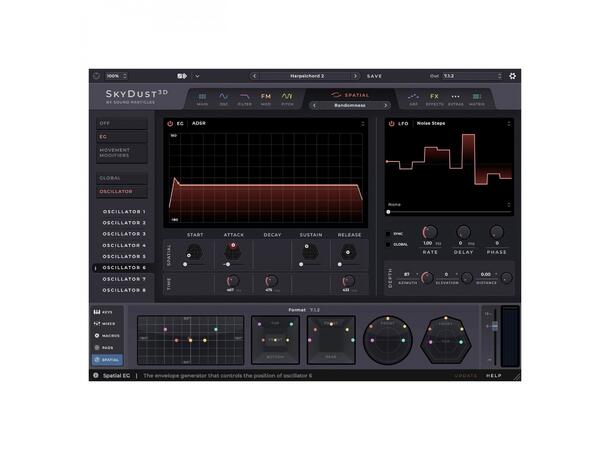Click the Harpsichord 2 preset name

(307, 76)
